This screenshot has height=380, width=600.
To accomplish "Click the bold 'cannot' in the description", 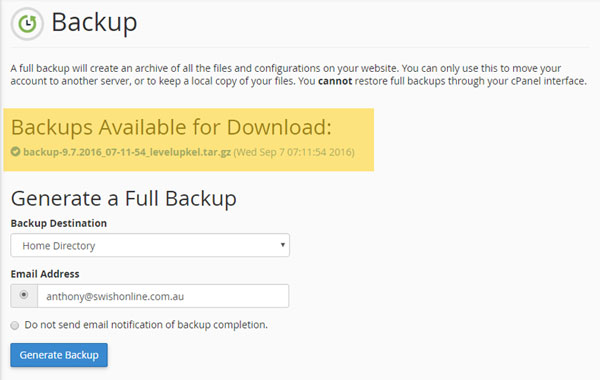I will click(x=335, y=81).
